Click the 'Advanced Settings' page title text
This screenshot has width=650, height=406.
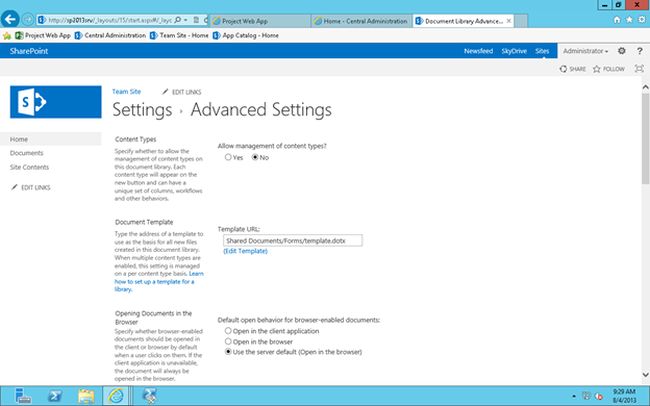(261, 110)
